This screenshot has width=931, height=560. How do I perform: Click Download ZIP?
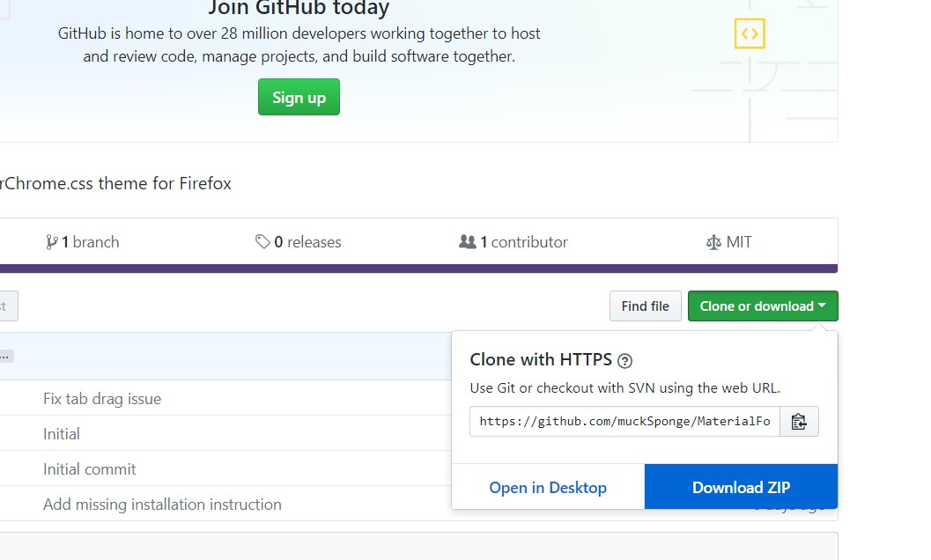[x=741, y=488]
